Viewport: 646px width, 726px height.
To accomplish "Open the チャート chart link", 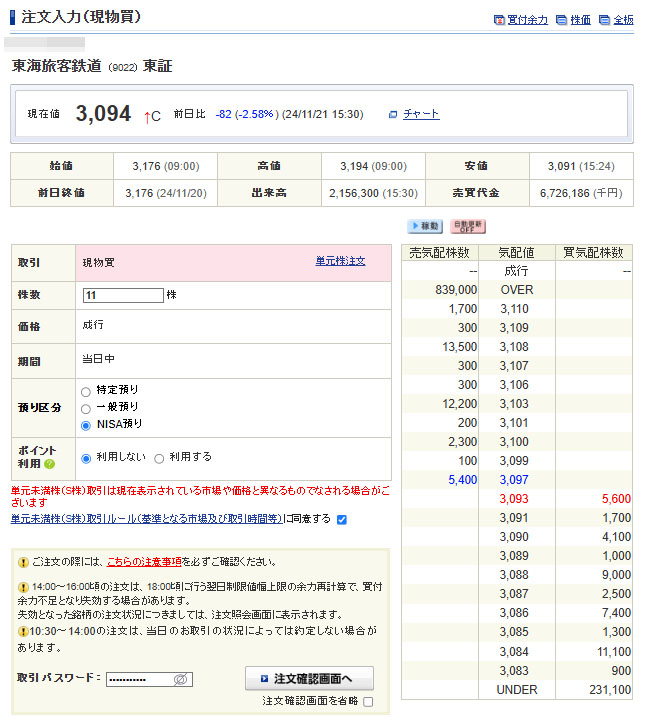I will (420, 114).
